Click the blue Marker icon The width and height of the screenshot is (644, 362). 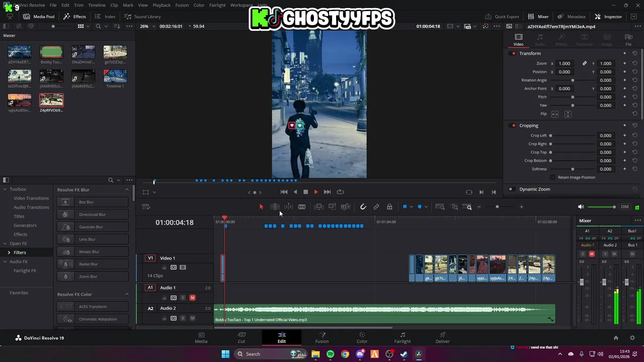(420, 207)
